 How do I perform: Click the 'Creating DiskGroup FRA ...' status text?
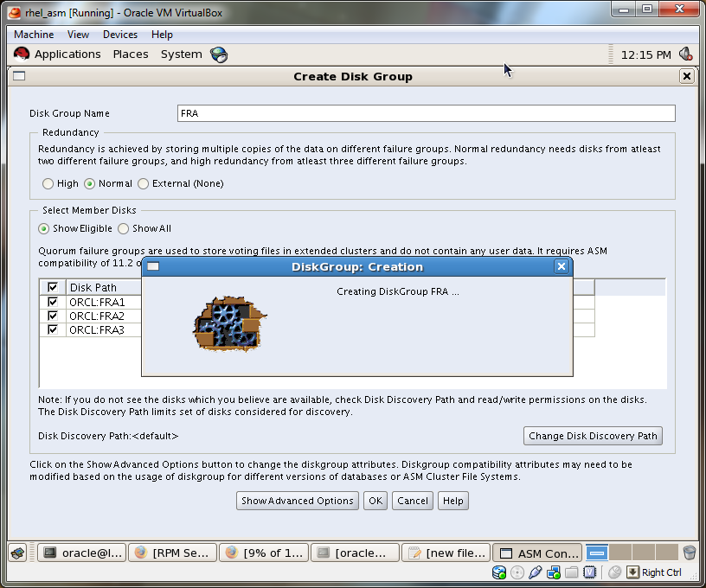tap(398, 291)
